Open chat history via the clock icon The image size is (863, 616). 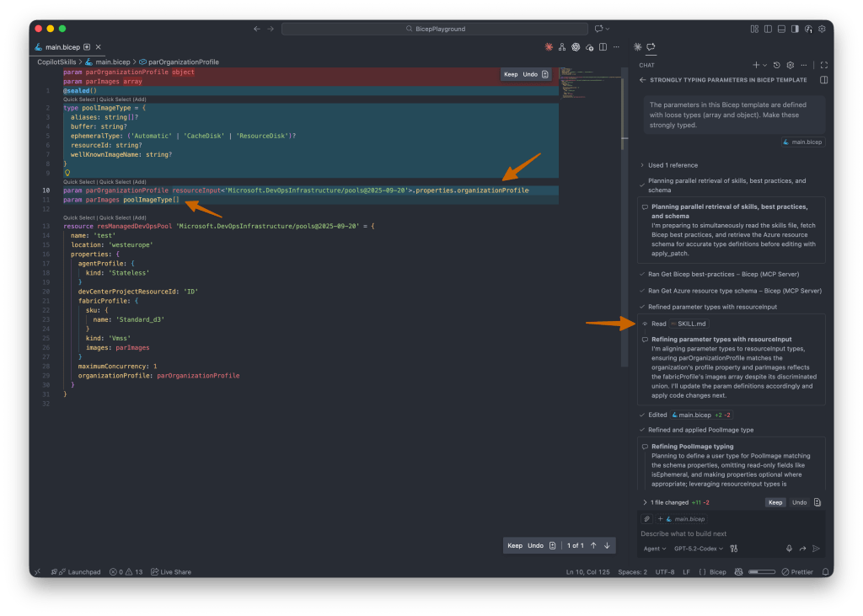776,65
